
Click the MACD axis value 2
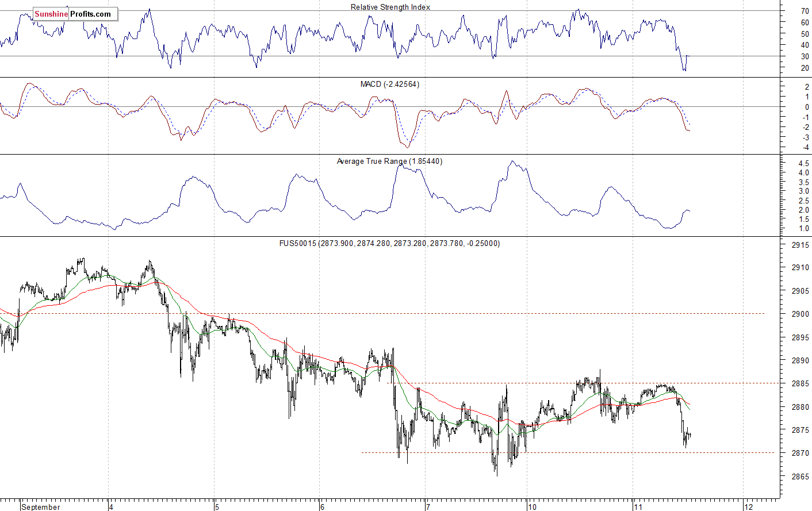pyautogui.click(x=807, y=87)
